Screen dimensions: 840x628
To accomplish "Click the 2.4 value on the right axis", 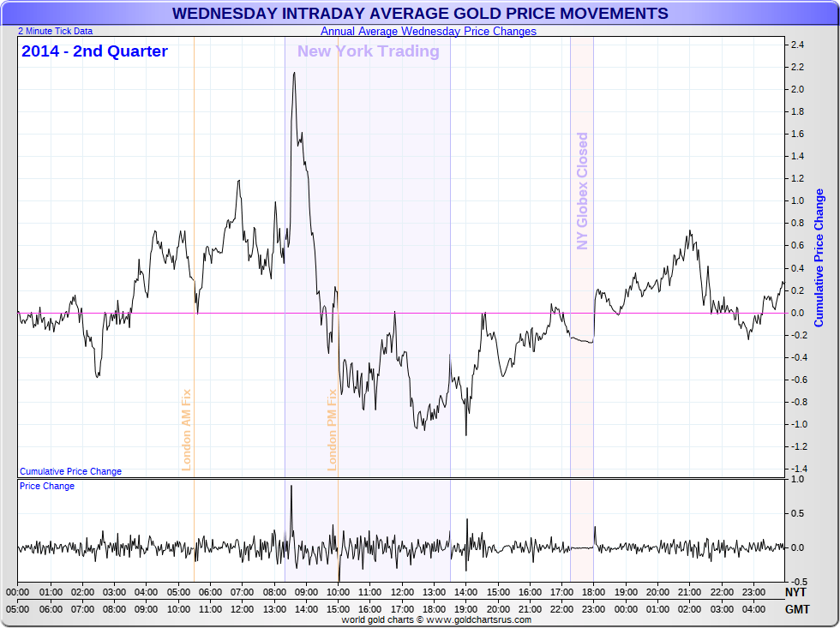I will 797,45.
